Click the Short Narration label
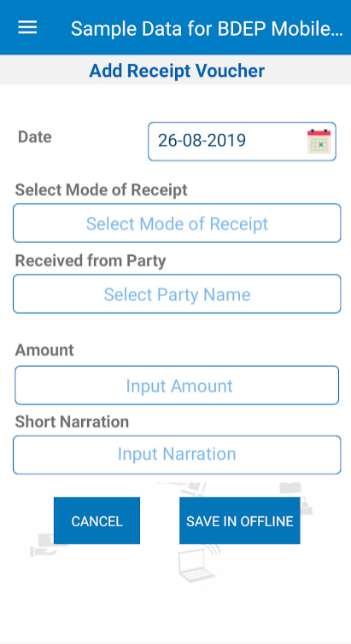Screen dimensions: 351x644 (x=72, y=422)
